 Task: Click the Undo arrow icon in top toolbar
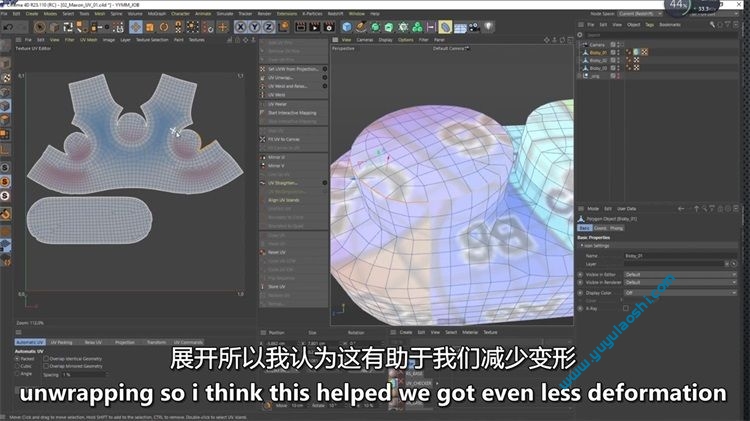pyautogui.click(x=8, y=27)
